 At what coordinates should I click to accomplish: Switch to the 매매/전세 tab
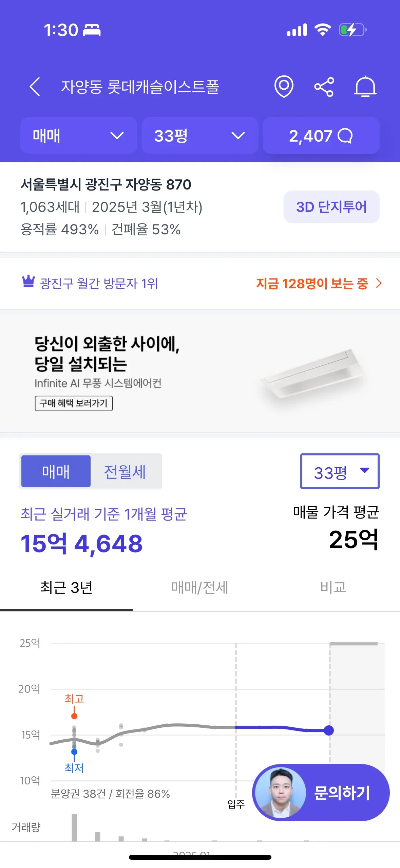tap(199, 587)
